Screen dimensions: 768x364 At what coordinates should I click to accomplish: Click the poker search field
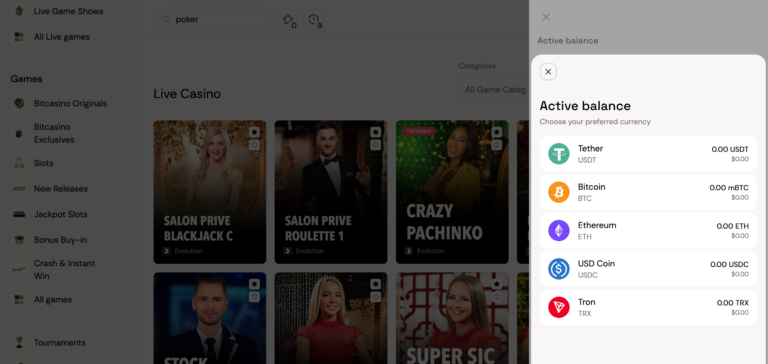coord(213,20)
